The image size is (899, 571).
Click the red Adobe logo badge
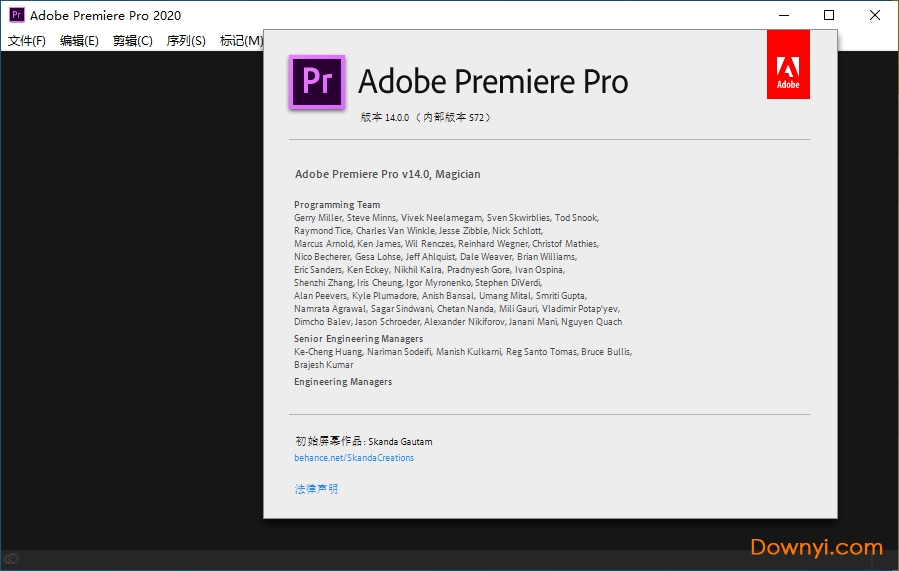click(788, 64)
